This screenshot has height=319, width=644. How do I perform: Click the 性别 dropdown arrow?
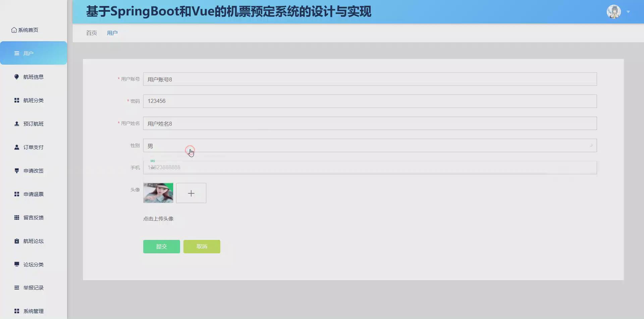coord(591,145)
